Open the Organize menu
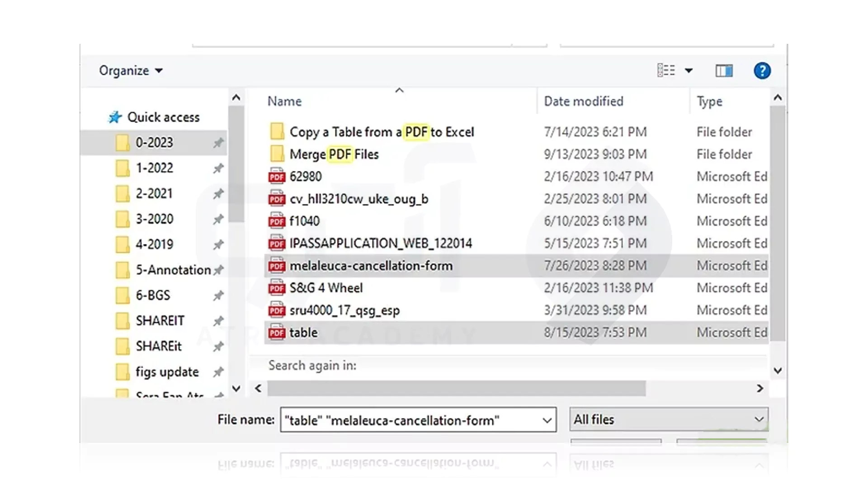Image resolution: width=868 pixels, height=488 pixels. (x=131, y=70)
